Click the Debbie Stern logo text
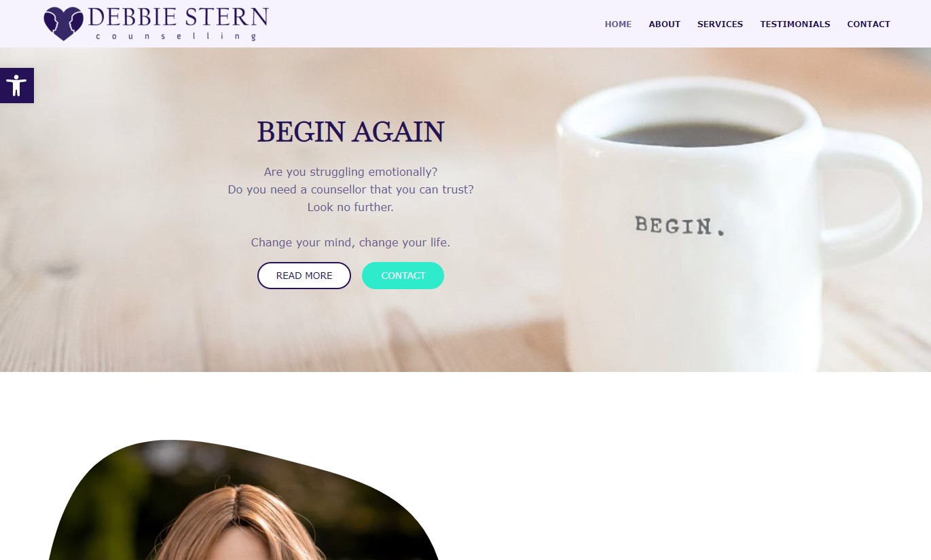Screen dimensions: 931x560 (178, 18)
